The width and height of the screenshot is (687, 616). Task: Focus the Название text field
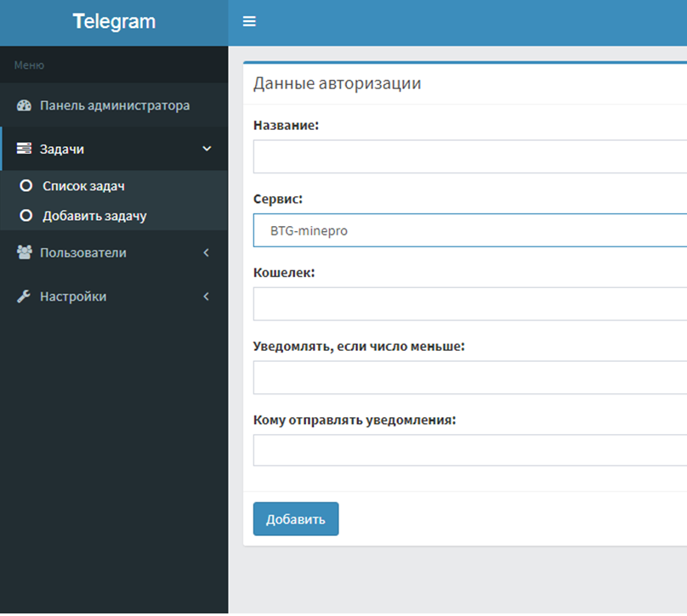click(469, 156)
